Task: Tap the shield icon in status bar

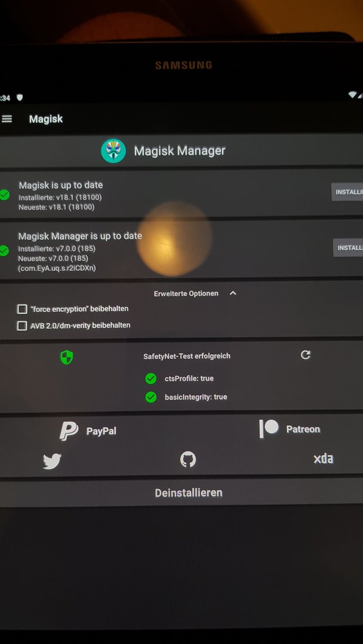Action: [19, 97]
